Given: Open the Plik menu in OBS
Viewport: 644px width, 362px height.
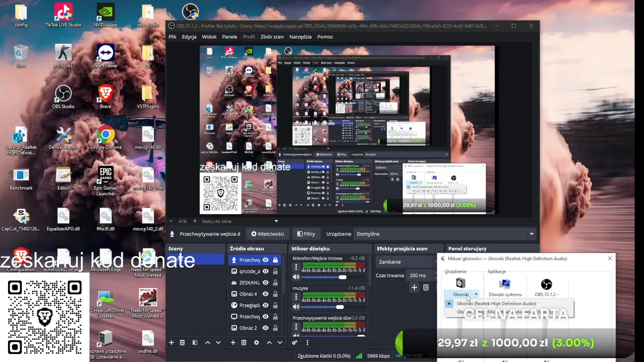Looking at the screenshot, I should click(x=173, y=37).
